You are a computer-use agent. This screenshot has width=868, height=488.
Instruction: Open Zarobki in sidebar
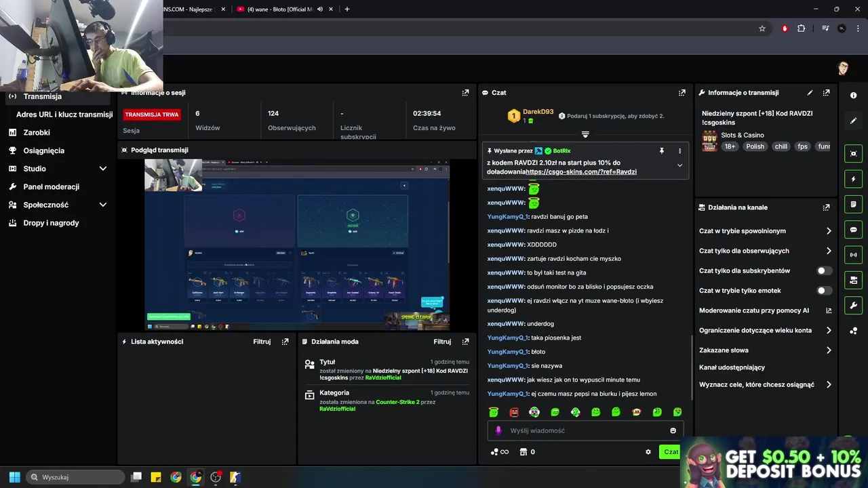pos(37,133)
